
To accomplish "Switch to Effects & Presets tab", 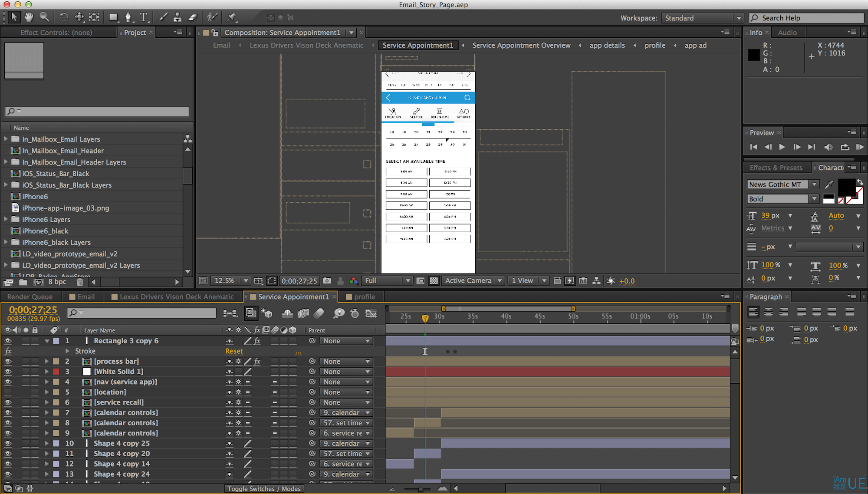I will [x=776, y=168].
